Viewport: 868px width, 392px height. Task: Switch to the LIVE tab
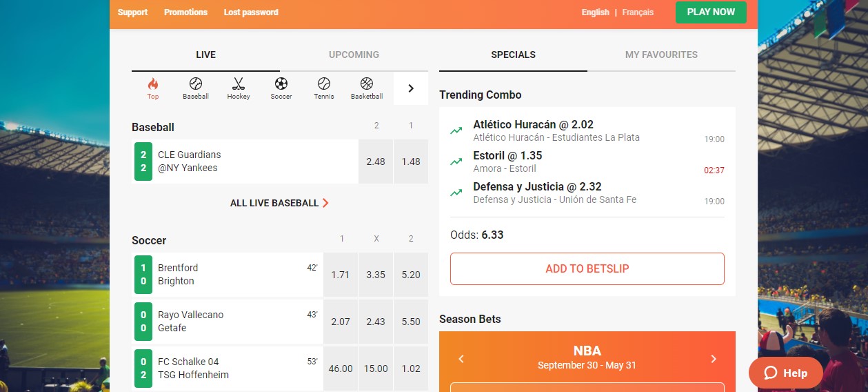coord(205,55)
